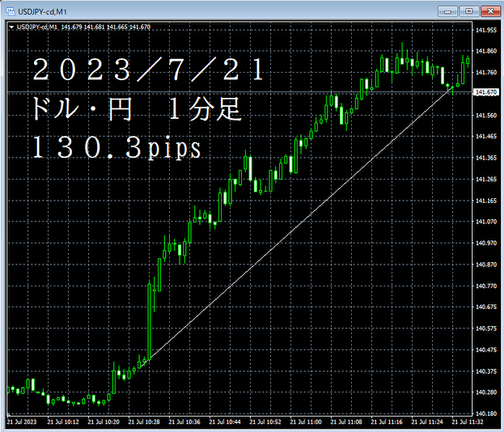The image size is (504, 432).
Task: Click the 21 Jul 10:44 time label
Action: click(225, 421)
